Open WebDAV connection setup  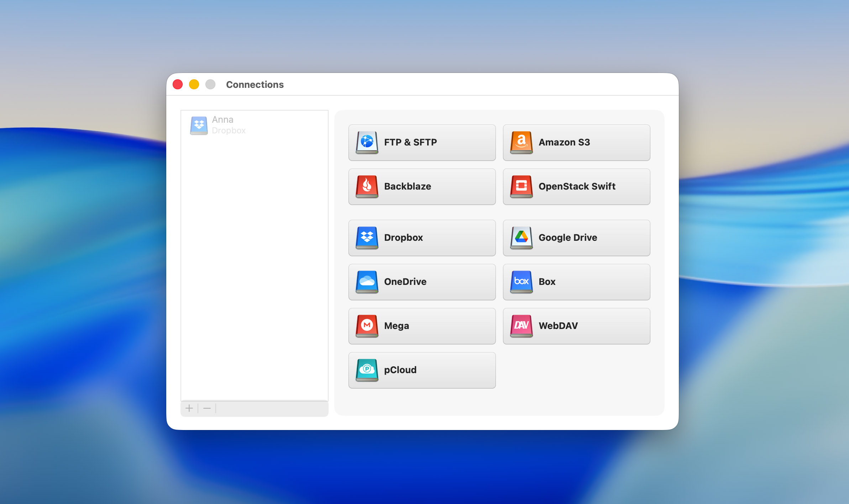[x=576, y=326]
